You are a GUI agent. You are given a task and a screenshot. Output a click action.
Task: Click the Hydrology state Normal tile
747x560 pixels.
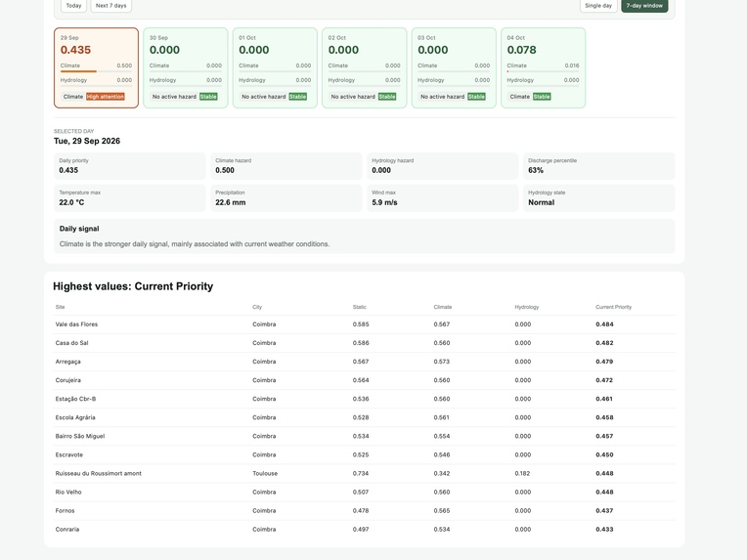coord(598,198)
